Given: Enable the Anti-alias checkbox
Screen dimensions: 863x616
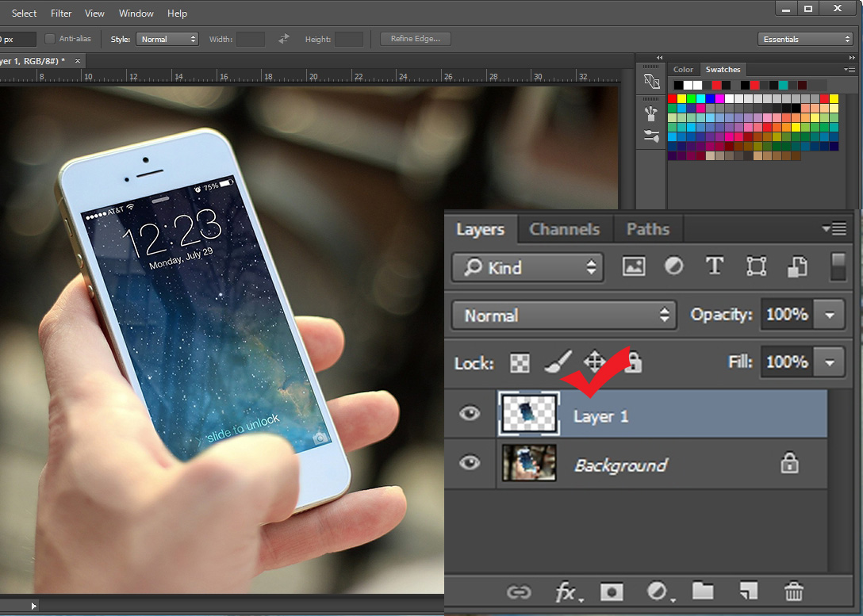Looking at the screenshot, I should tap(48, 38).
